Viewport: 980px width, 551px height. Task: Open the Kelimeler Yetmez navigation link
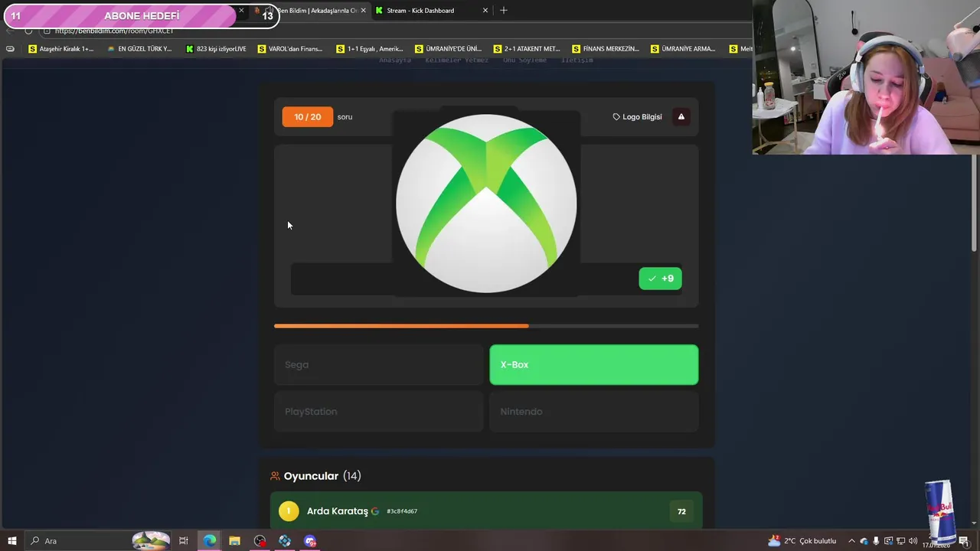tap(456, 60)
